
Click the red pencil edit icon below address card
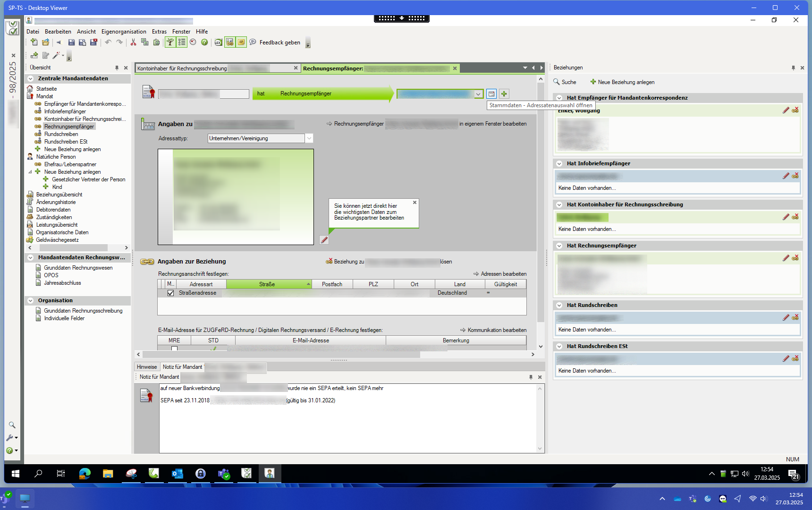point(324,240)
